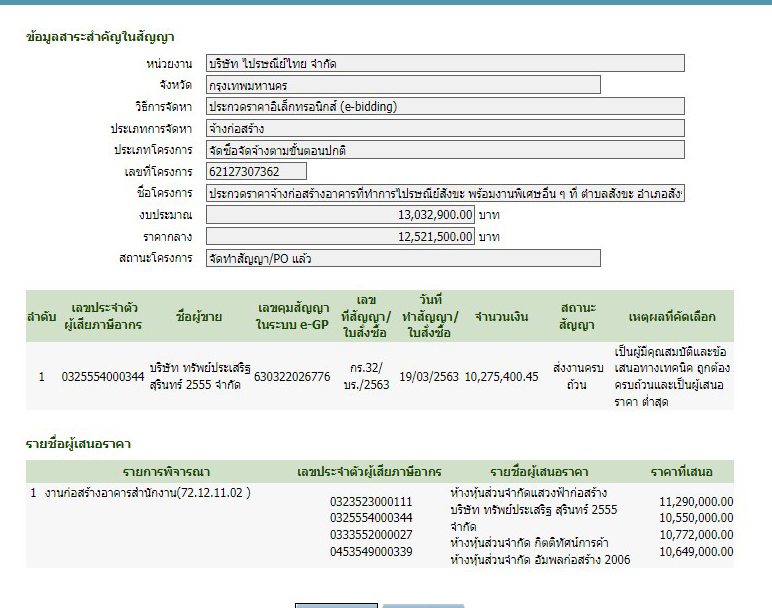
Task: Select the ราคากลาง field showing 12,521,500.00
Action: point(339,237)
